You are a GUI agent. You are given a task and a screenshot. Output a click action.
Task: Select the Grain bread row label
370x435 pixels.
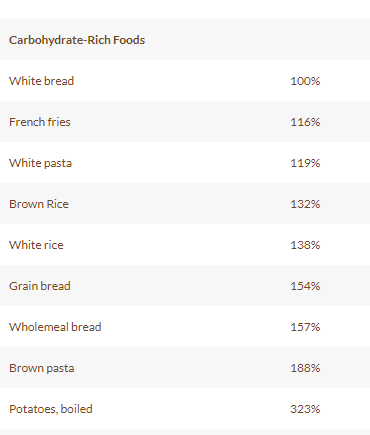point(40,286)
